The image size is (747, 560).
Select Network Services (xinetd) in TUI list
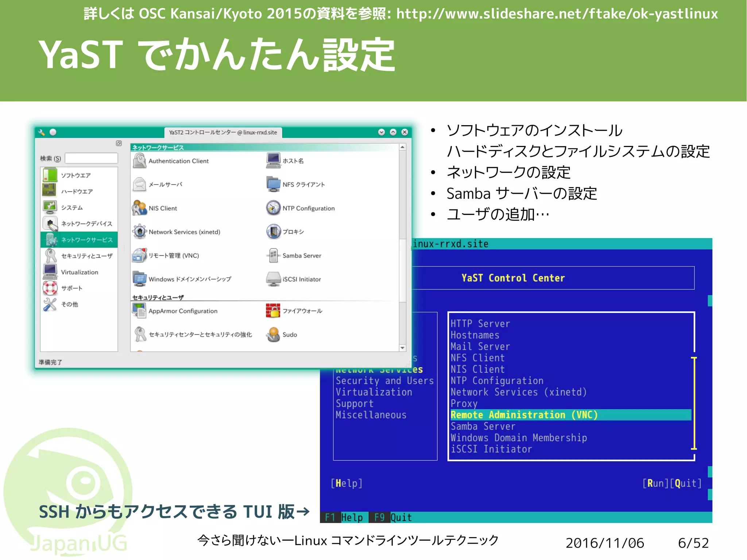pyautogui.click(x=519, y=392)
